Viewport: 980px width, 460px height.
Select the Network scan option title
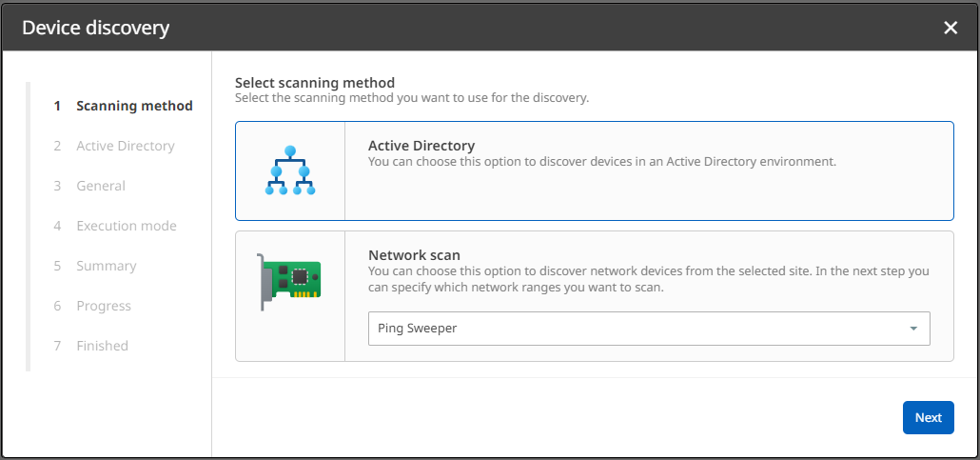click(414, 255)
